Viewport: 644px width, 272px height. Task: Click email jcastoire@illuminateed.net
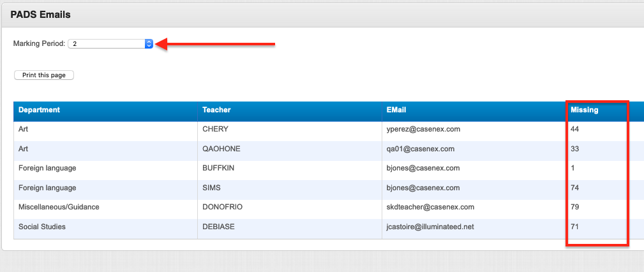pyautogui.click(x=430, y=227)
